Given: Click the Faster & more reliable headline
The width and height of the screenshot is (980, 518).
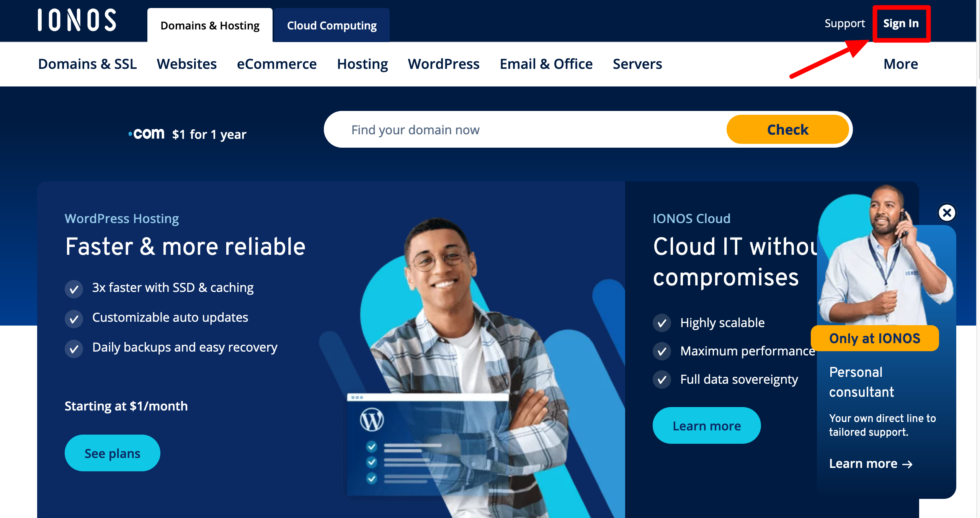Looking at the screenshot, I should (x=185, y=246).
